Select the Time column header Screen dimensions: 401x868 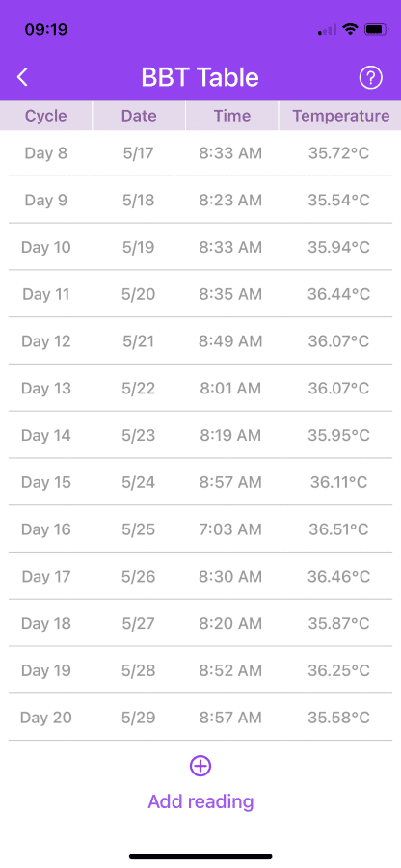[232, 116]
